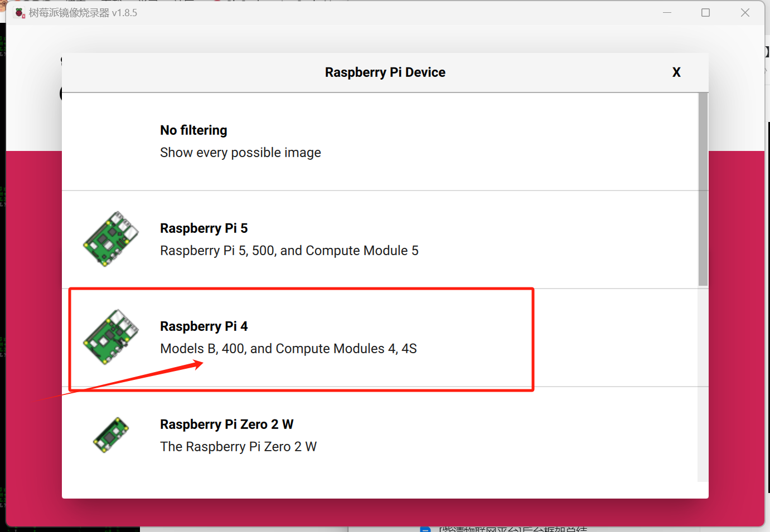
Task: Click the device list scrollbar thumb
Action: 703,189
